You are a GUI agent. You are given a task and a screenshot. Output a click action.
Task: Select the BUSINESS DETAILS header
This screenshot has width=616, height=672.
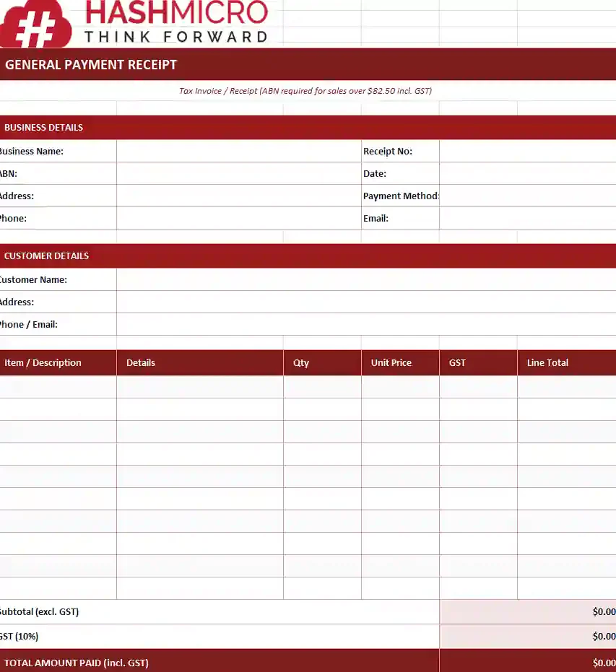[x=308, y=127]
